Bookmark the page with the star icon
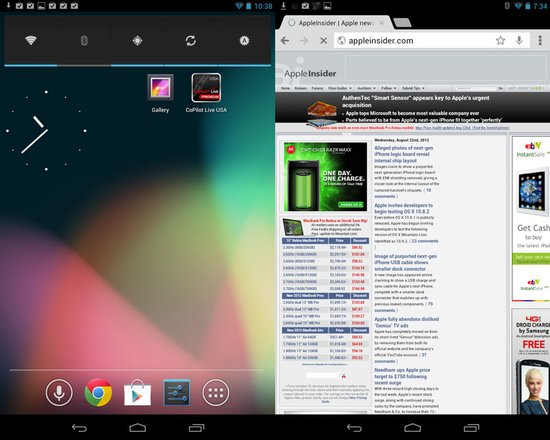Image resolution: width=550 pixels, height=440 pixels. 501,41
